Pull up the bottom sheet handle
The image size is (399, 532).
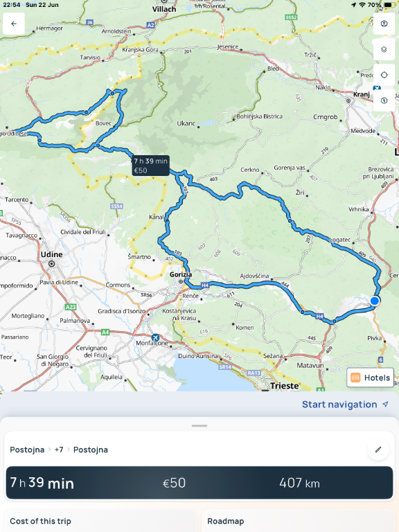tap(199, 425)
